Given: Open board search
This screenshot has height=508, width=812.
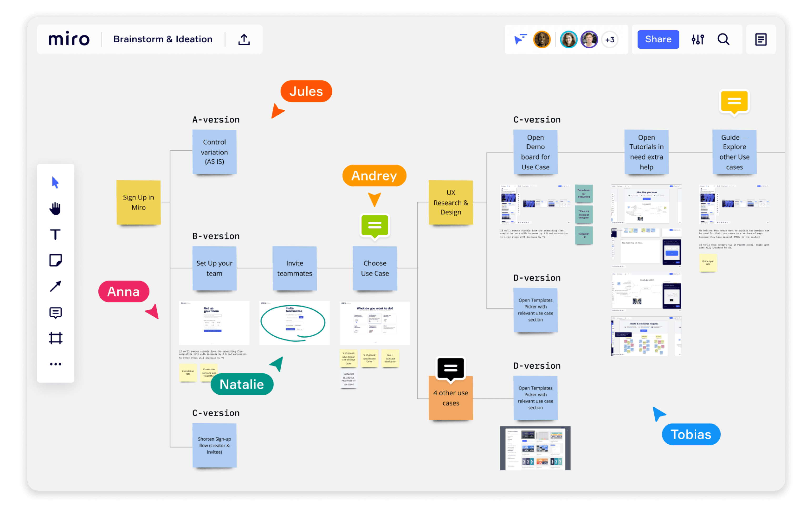Looking at the screenshot, I should 724,39.
